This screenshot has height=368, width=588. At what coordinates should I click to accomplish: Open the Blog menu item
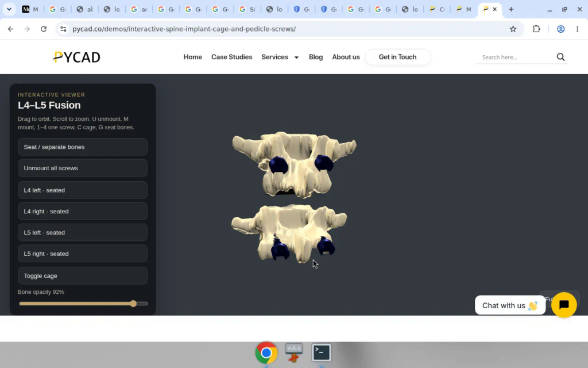316,57
